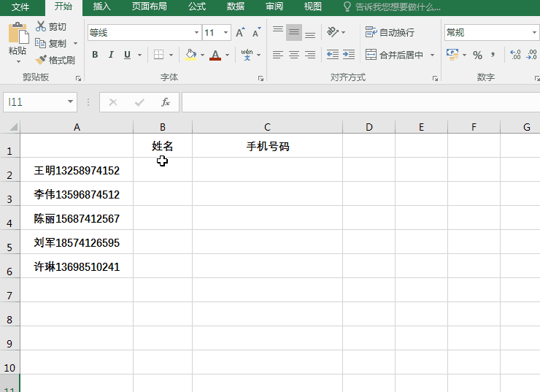Viewport: 540px width, 392px height.
Task: Click the Paste clipboard icon
Action: click(x=18, y=33)
